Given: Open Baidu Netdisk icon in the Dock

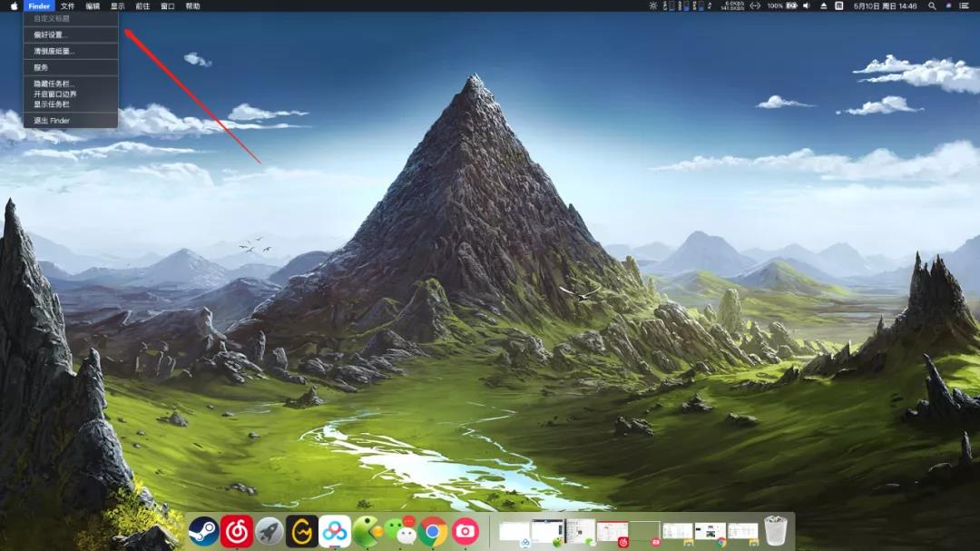Looking at the screenshot, I should tap(335, 531).
